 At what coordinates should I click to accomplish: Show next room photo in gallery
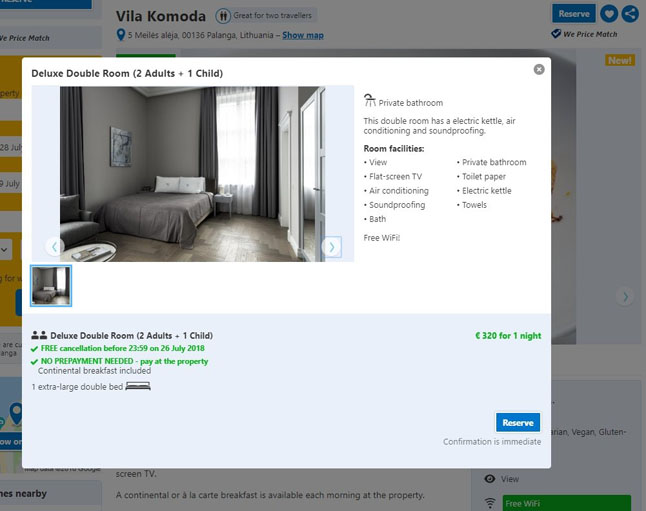pyautogui.click(x=332, y=247)
